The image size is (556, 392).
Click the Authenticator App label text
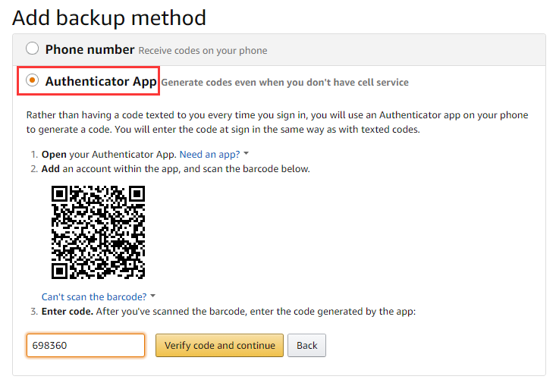(x=100, y=81)
